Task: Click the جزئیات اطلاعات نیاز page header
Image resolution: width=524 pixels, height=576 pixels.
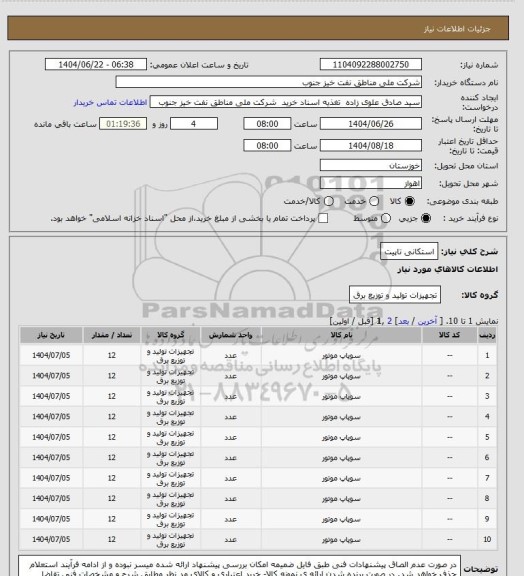Action: 457,29
